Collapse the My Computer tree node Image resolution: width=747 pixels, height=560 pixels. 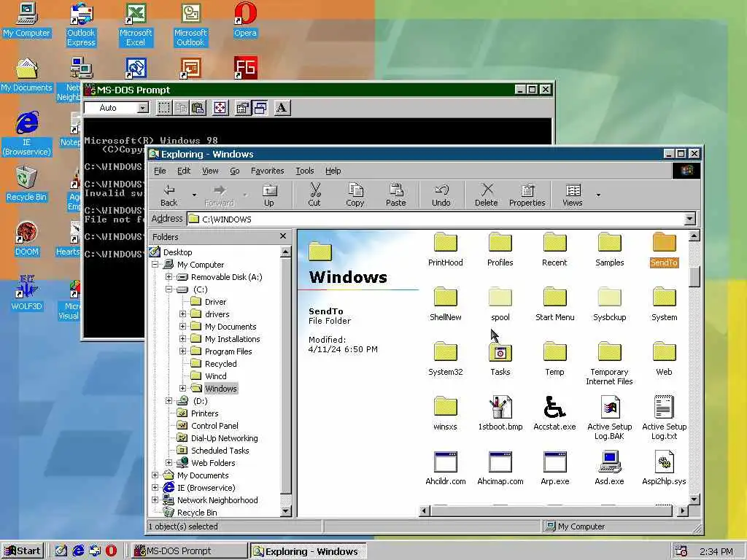(155, 264)
